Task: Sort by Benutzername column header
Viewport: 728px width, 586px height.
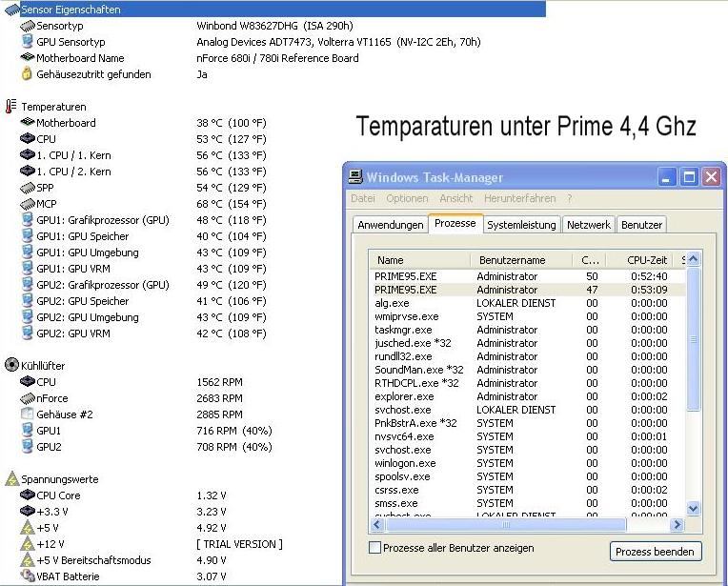Action: [520, 260]
